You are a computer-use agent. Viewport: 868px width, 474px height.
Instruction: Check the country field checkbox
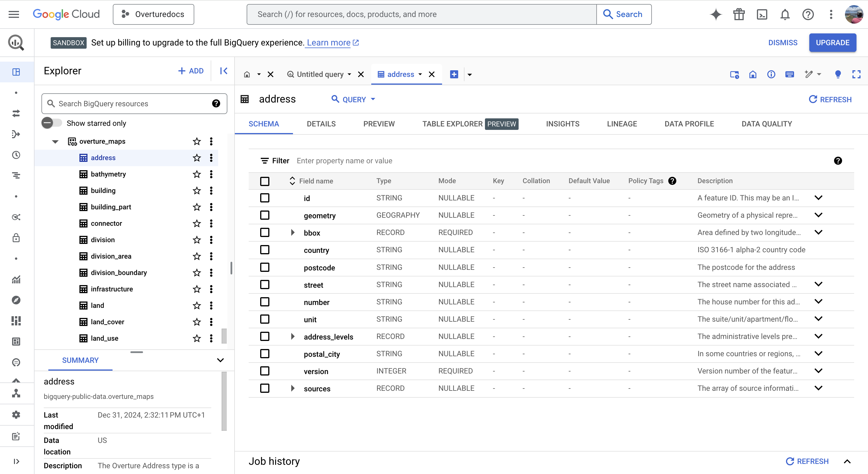(x=265, y=250)
